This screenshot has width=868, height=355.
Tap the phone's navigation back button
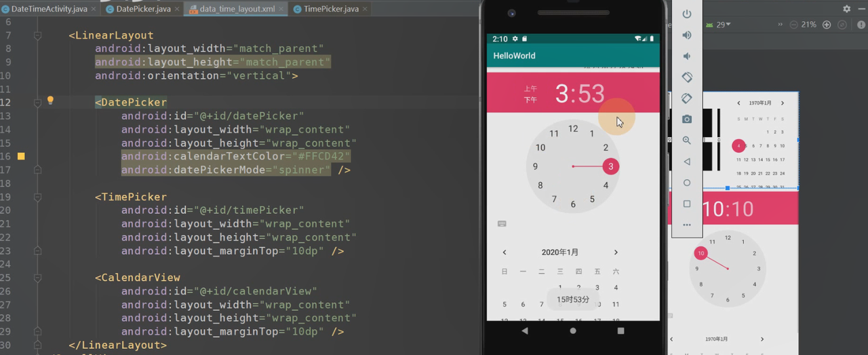(525, 331)
